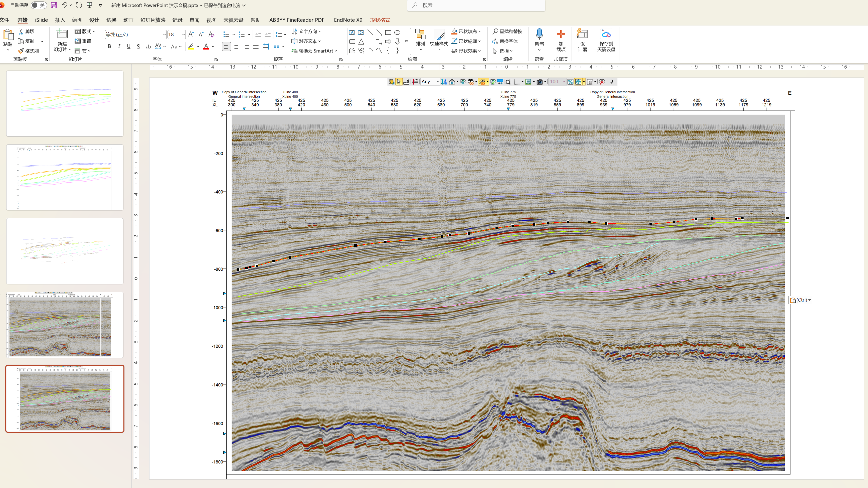Switch the AutoSave toggle
Viewport: 868px width, 488px height.
pyautogui.click(x=38, y=5)
